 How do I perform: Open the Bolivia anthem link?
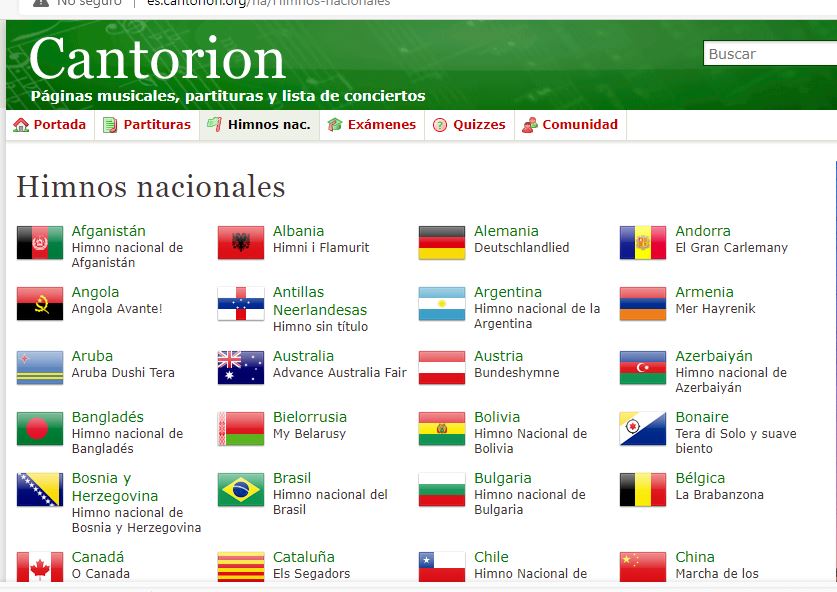click(x=496, y=417)
